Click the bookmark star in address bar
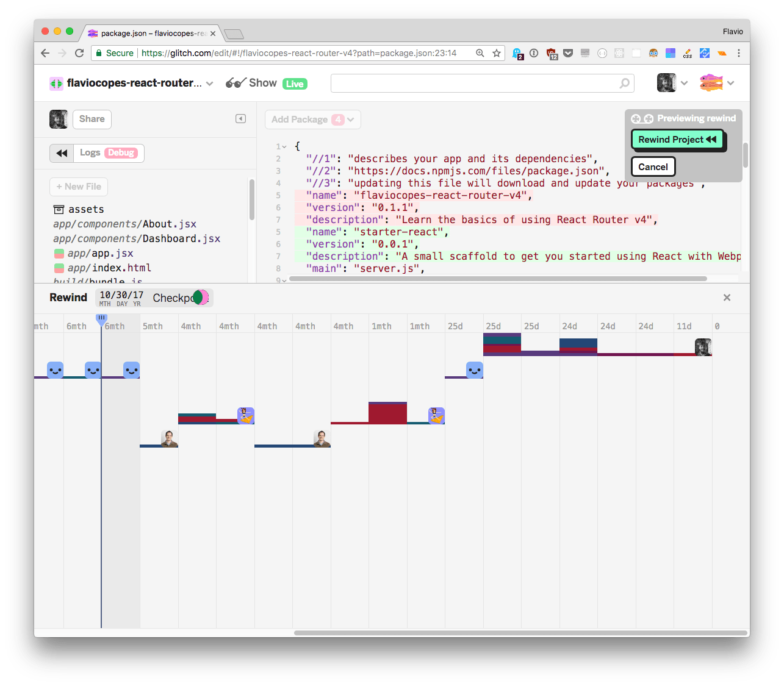 coord(497,53)
